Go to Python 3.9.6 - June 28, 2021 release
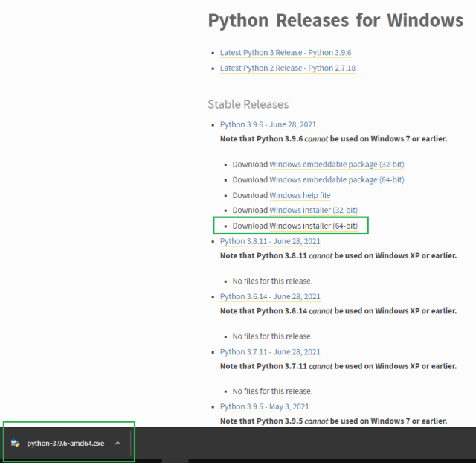The height and width of the screenshot is (463, 476). tap(270, 124)
